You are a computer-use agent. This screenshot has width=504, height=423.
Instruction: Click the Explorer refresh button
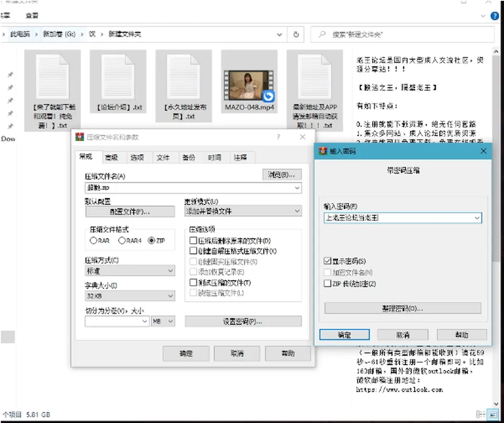(x=296, y=35)
